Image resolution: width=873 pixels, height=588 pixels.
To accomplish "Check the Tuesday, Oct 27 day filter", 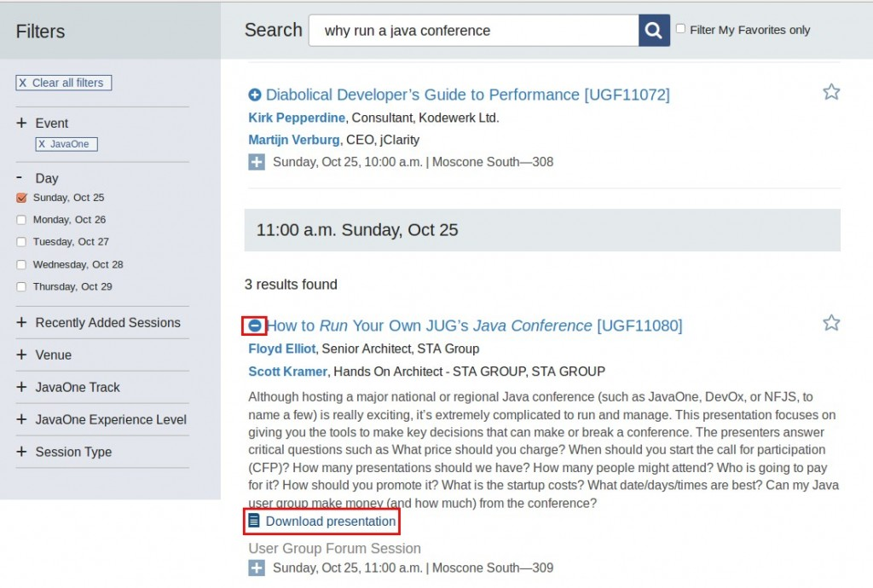I will [21, 242].
